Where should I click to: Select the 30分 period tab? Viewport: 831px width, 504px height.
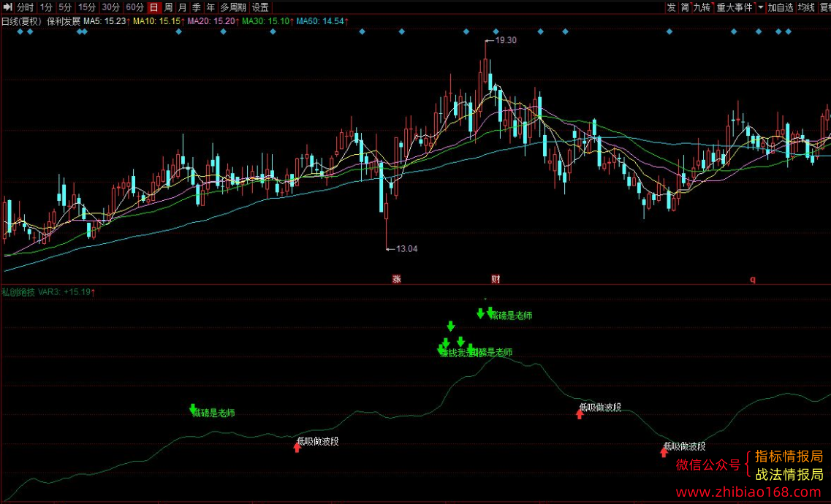pos(111,7)
